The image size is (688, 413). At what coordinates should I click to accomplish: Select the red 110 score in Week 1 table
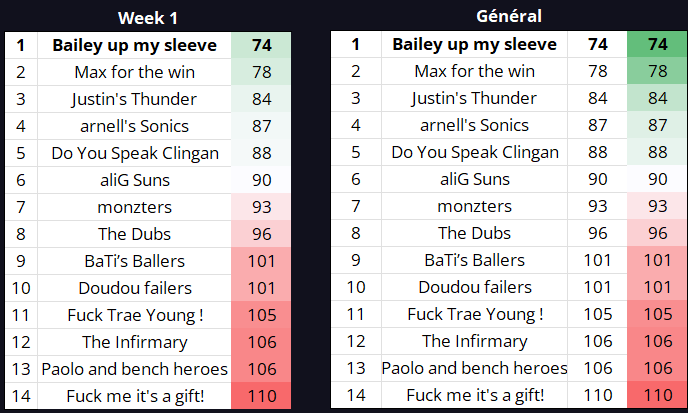pyautogui.click(x=263, y=396)
